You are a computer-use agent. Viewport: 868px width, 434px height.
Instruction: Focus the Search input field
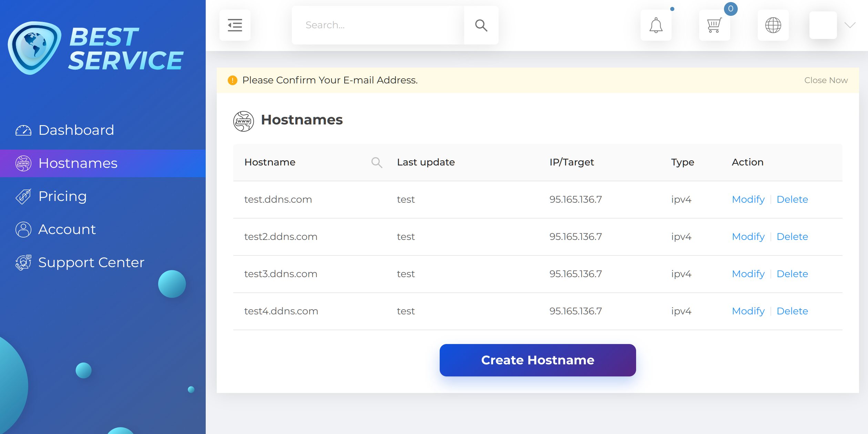[x=377, y=25]
